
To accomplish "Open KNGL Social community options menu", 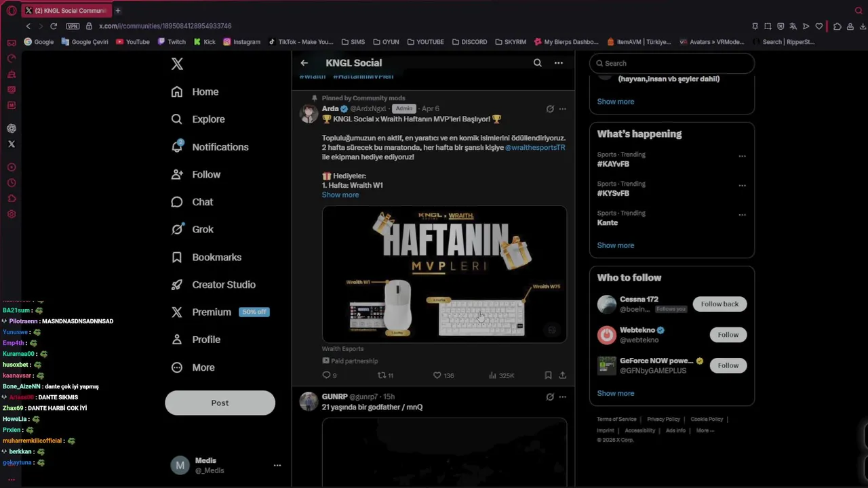I will pyautogui.click(x=558, y=63).
